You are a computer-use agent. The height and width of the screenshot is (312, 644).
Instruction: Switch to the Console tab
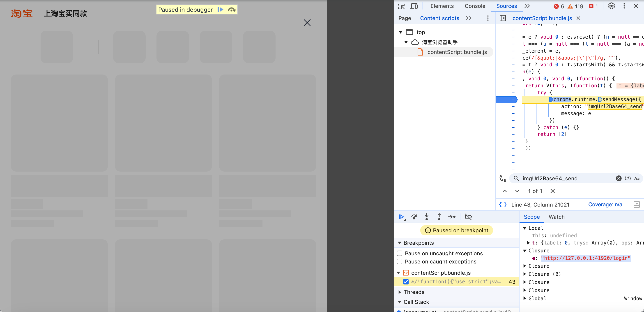475,6
